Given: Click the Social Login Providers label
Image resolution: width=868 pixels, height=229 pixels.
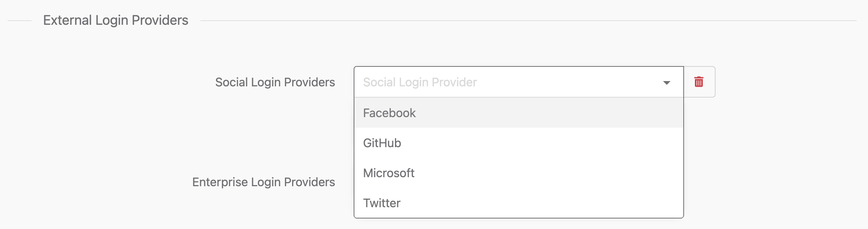Looking at the screenshot, I should (275, 82).
